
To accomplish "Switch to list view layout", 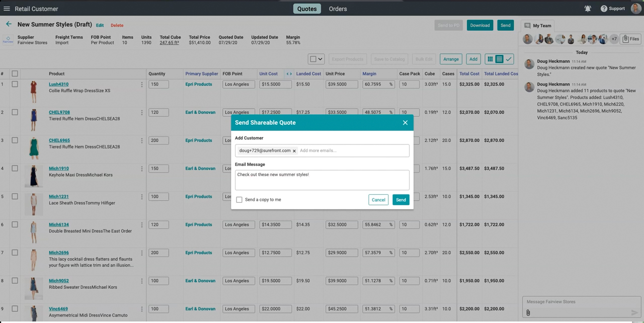I will (499, 59).
